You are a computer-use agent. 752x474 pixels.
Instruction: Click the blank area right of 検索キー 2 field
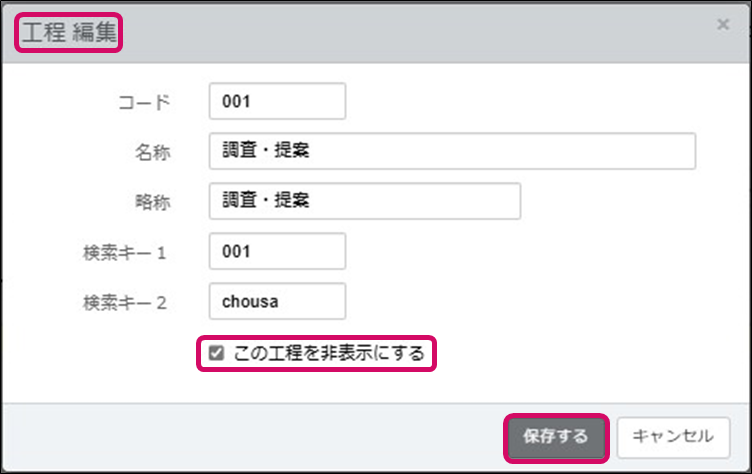point(520,301)
